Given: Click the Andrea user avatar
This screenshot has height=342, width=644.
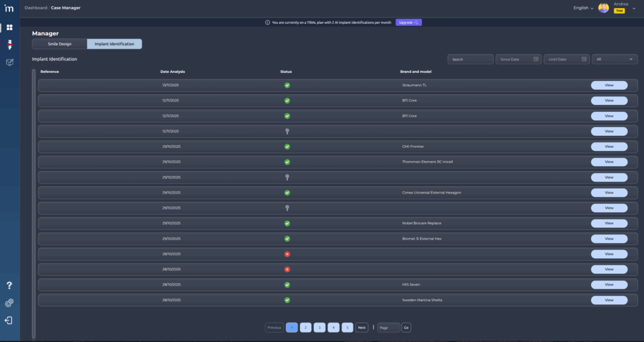Looking at the screenshot, I should [603, 8].
